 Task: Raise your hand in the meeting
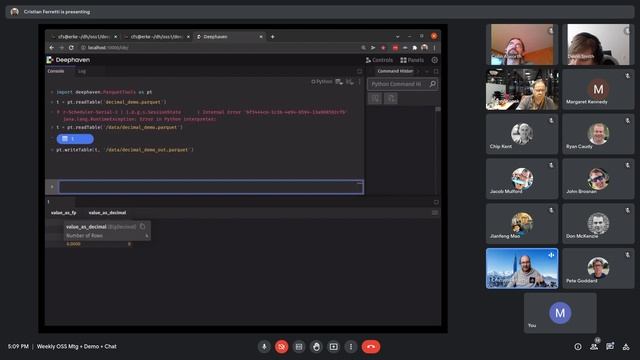(x=316, y=347)
